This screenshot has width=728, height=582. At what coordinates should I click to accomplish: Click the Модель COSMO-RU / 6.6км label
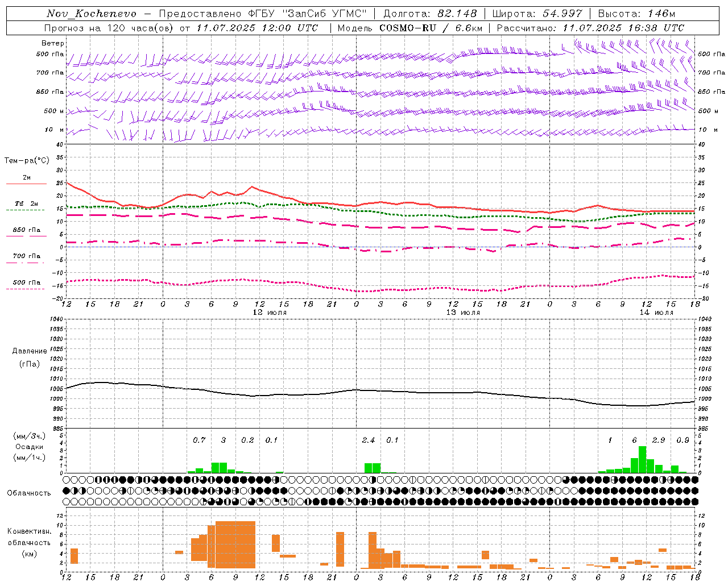[x=410, y=28]
